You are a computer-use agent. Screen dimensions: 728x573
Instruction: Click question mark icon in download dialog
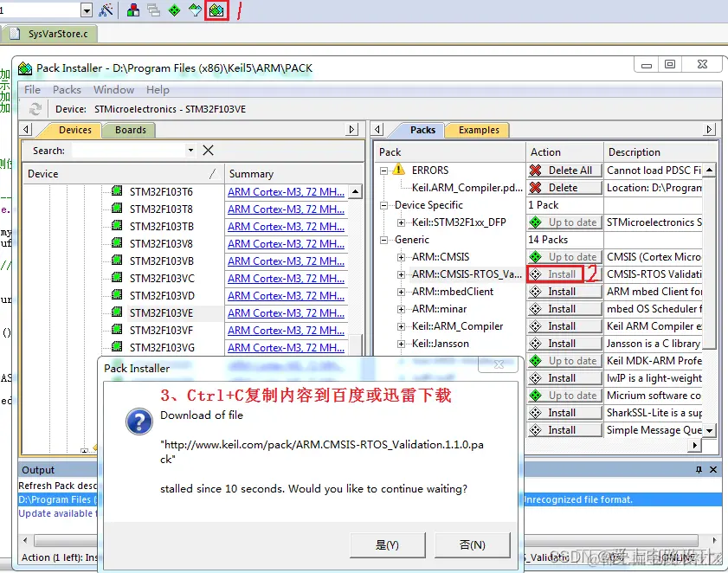point(139,422)
